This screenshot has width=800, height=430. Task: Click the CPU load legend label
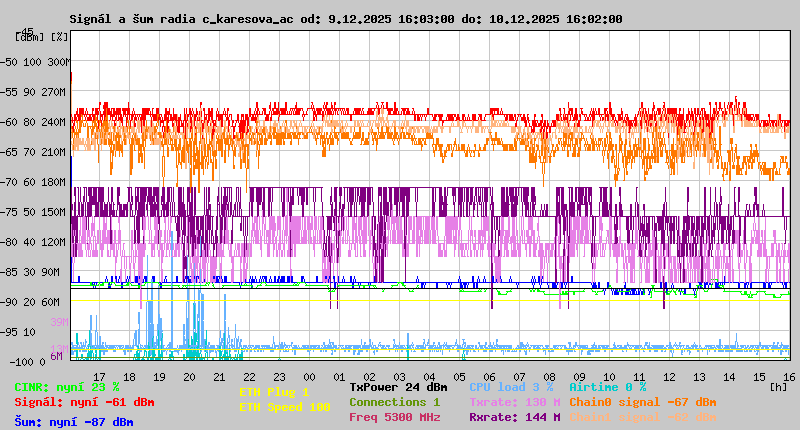pyautogui.click(x=510, y=386)
